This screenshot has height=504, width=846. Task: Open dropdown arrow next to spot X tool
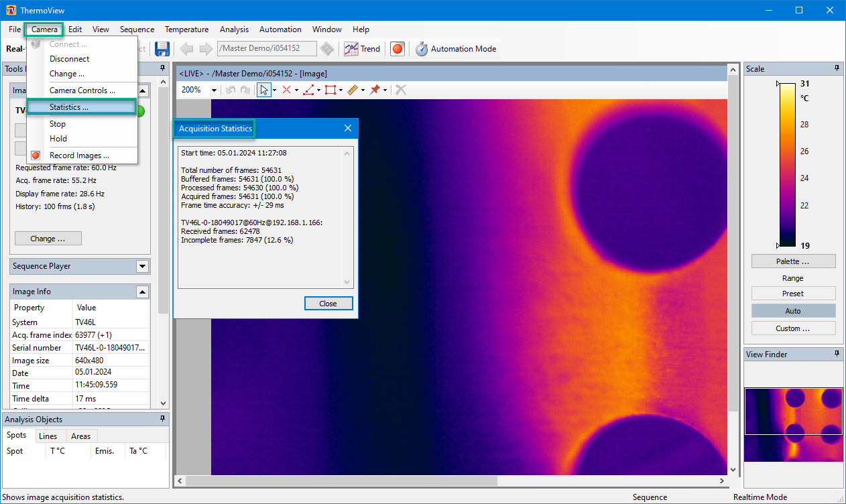[296, 90]
